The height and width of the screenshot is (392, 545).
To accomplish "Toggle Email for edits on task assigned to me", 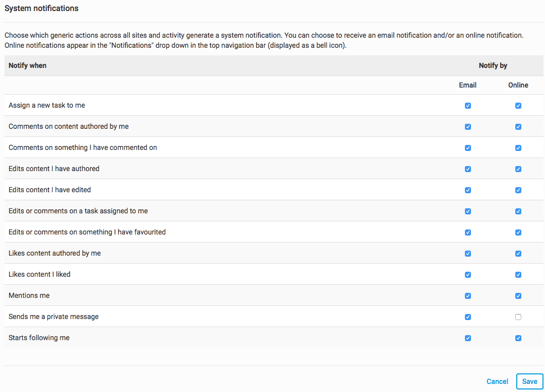I will tap(468, 211).
